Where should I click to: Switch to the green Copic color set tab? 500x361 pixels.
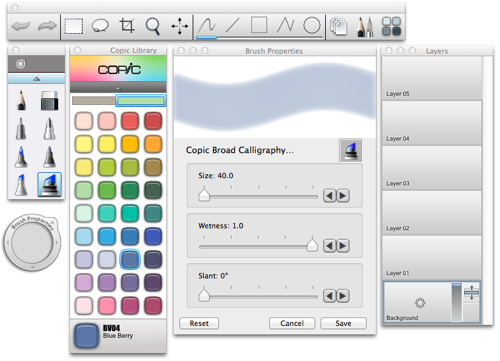(141, 100)
